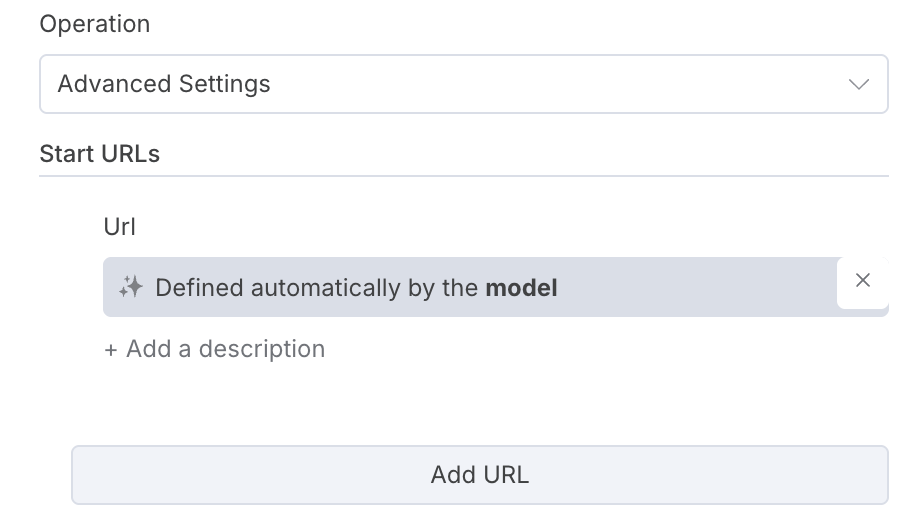
Task: Click the '+ Add a description' link
Action: point(215,349)
